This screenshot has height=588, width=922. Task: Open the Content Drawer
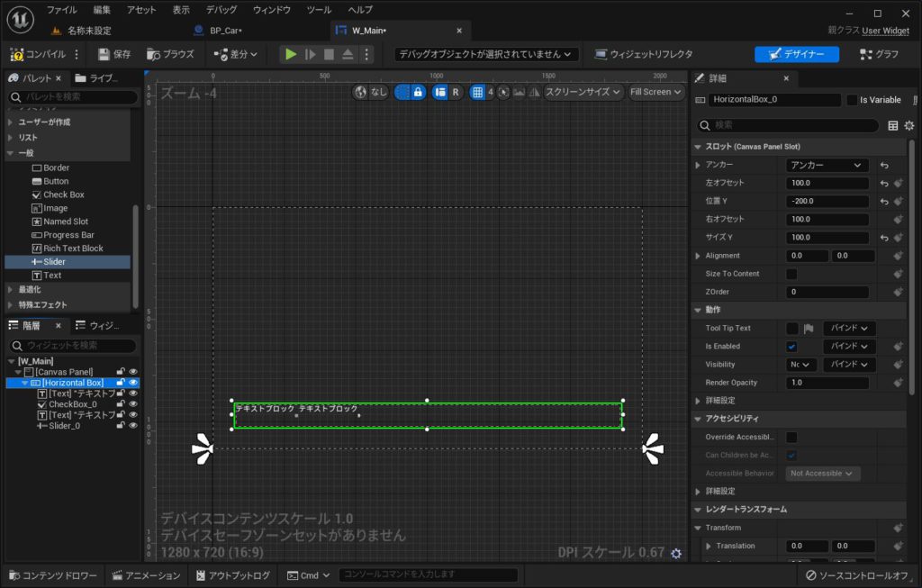click(x=53, y=575)
